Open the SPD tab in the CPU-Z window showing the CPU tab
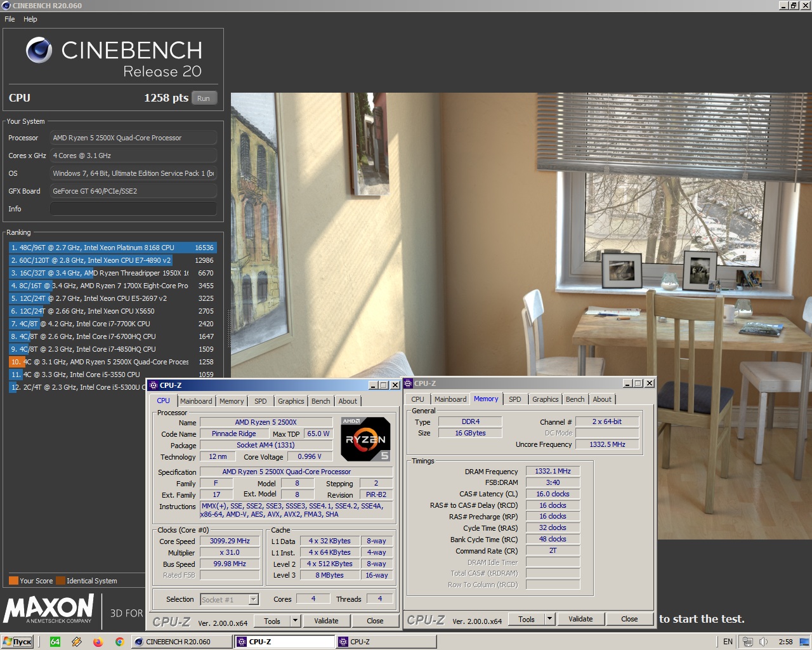812x650 pixels. pyautogui.click(x=261, y=401)
